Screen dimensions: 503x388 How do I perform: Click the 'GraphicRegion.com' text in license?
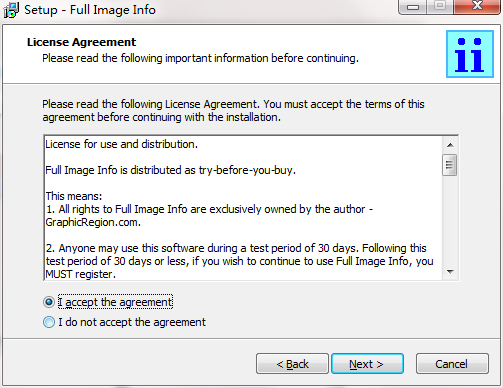coord(93,222)
